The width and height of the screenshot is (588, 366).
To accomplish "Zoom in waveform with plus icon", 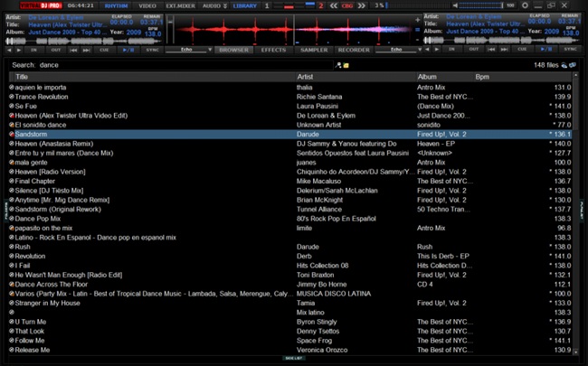I will [417, 20].
